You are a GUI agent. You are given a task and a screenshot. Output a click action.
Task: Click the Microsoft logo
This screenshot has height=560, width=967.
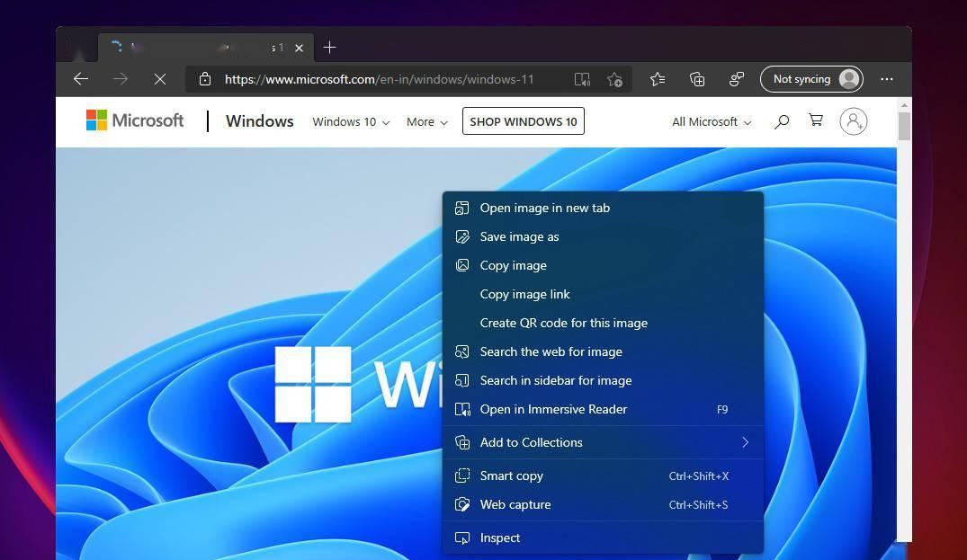tap(134, 120)
